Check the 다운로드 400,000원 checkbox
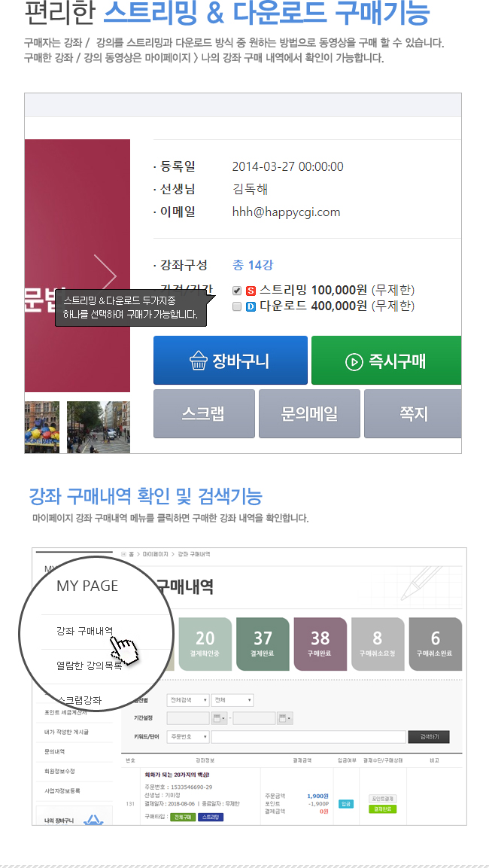Screen dimensions: 489x868 [x=237, y=306]
